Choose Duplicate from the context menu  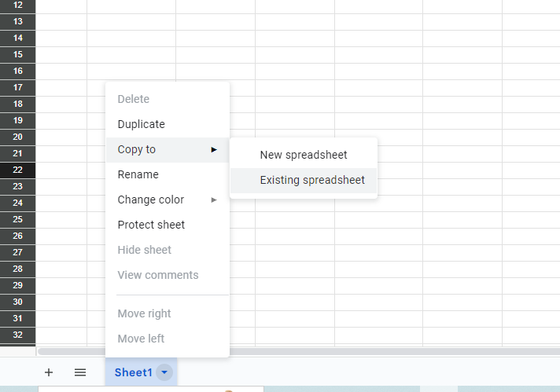pyautogui.click(x=142, y=124)
